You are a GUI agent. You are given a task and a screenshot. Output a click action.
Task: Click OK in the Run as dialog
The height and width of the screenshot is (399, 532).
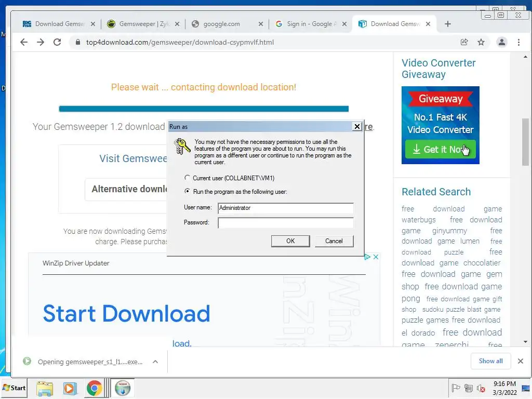coord(290,241)
